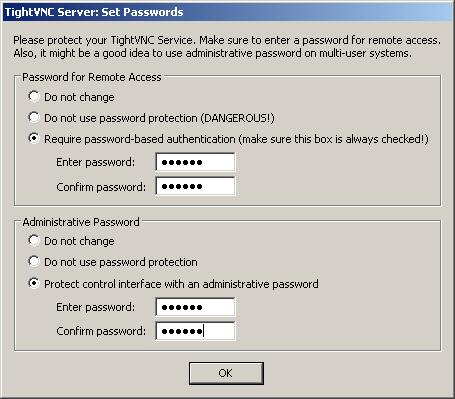Click Remote Access "Confirm password" field

click(195, 186)
